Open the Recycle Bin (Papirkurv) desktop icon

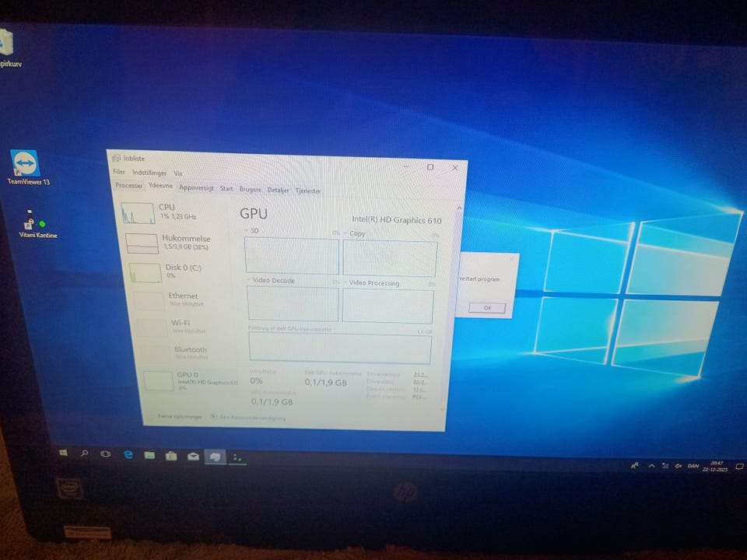[9, 47]
